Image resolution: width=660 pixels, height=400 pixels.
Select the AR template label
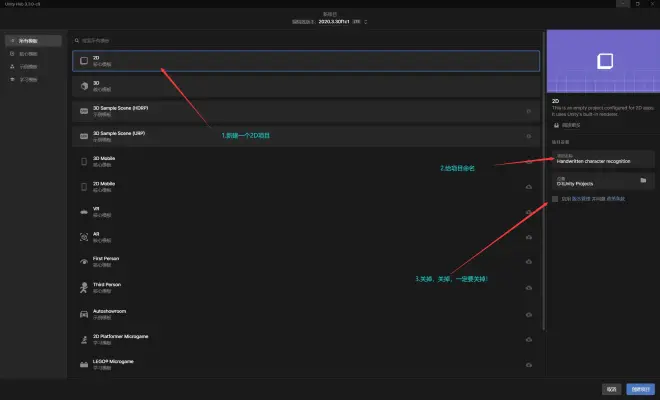pyautogui.click(x=96, y=234)
